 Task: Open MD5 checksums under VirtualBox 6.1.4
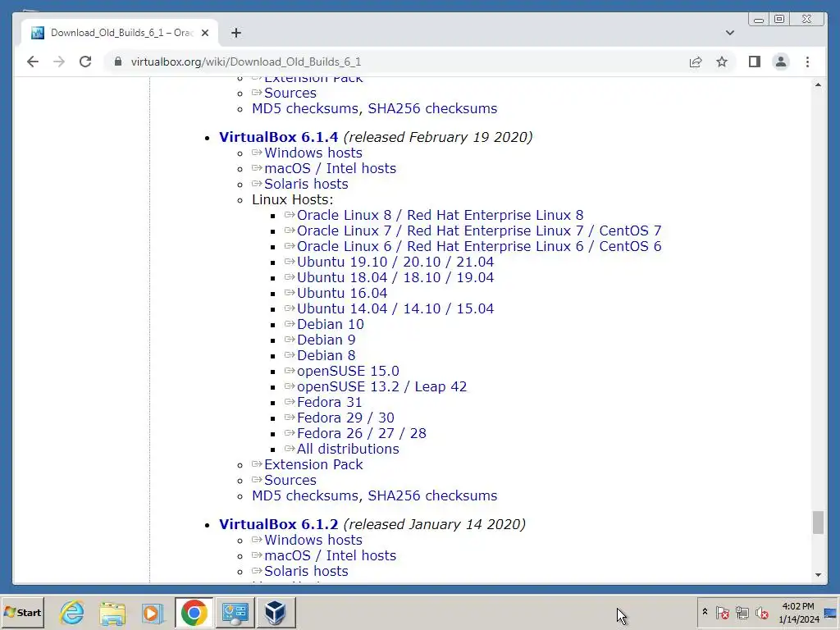pyautogui.click(x=305, y=495)
